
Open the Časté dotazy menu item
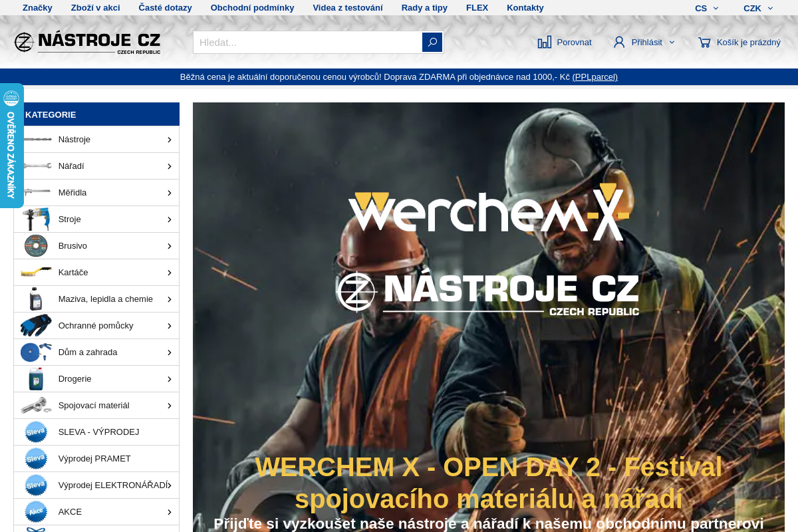tap(166, 8)
